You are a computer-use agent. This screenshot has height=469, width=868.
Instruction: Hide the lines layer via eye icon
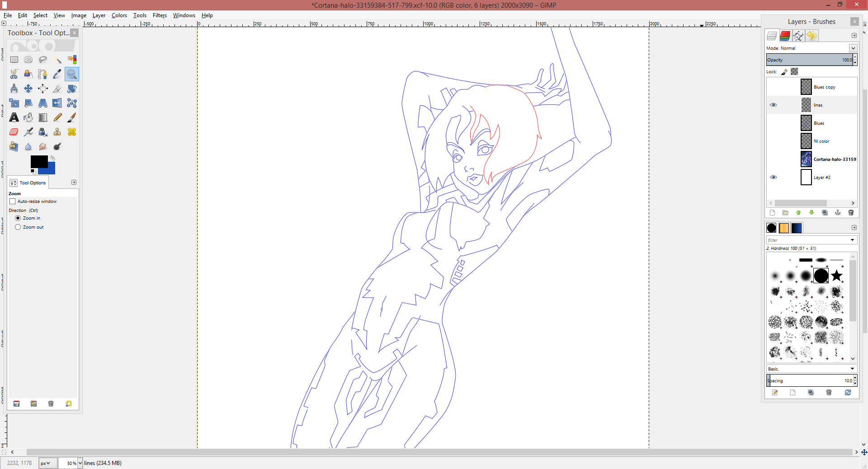point(774,105)
